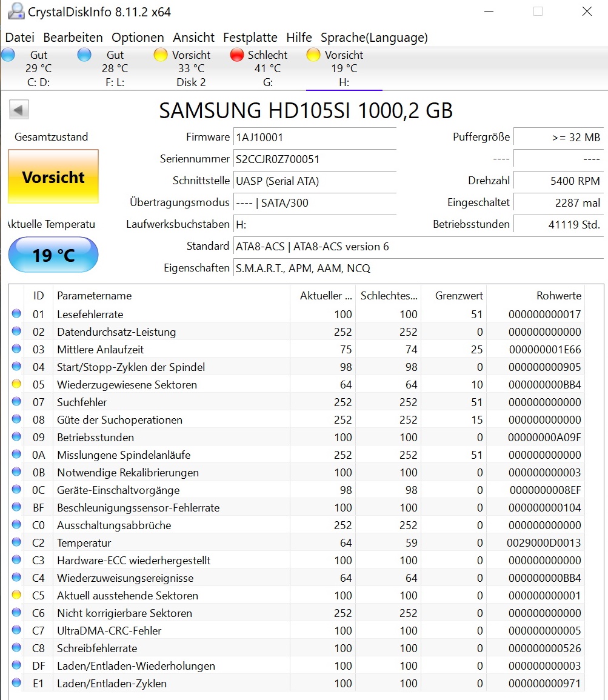Click the Laufwerksbuchstaben field H:
Screen dimensions: 608x700
315,225
